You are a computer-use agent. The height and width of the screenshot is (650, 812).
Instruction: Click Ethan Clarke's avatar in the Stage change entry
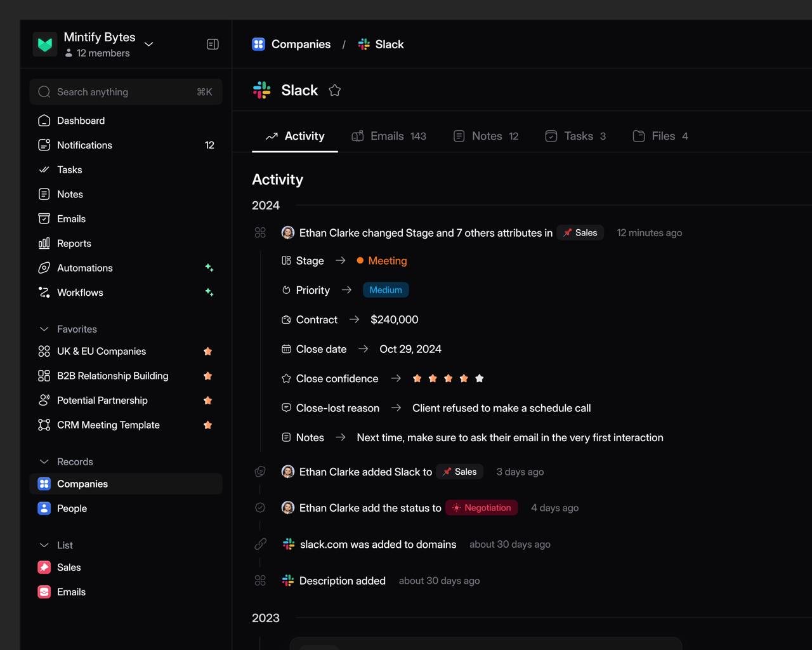point(287,233)
